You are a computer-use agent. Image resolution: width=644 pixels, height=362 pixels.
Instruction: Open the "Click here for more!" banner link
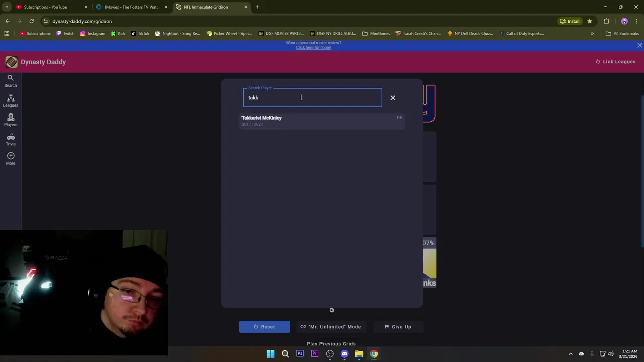pos(313,48)
